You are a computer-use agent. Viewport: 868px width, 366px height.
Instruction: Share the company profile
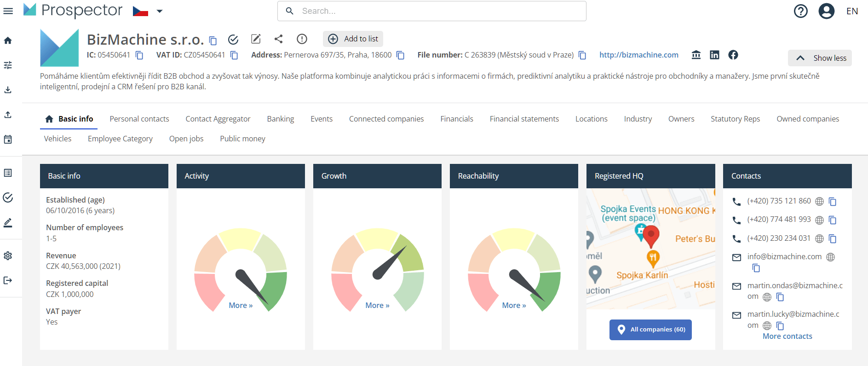tap(279, 39)
